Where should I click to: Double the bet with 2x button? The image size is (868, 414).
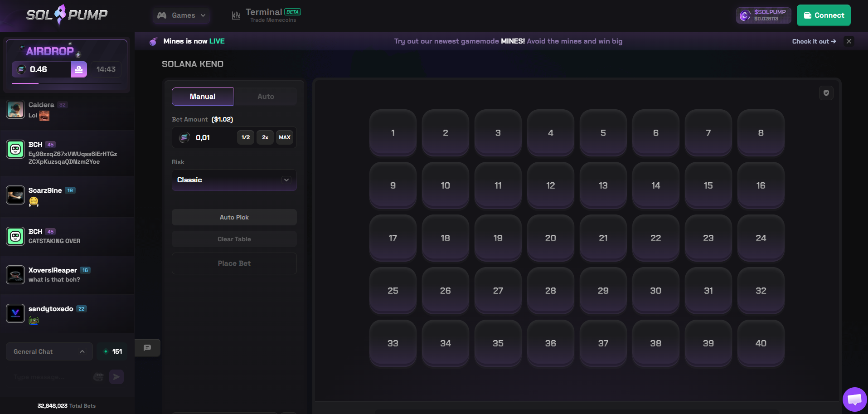pyautogui.click(x=265, y=137)
